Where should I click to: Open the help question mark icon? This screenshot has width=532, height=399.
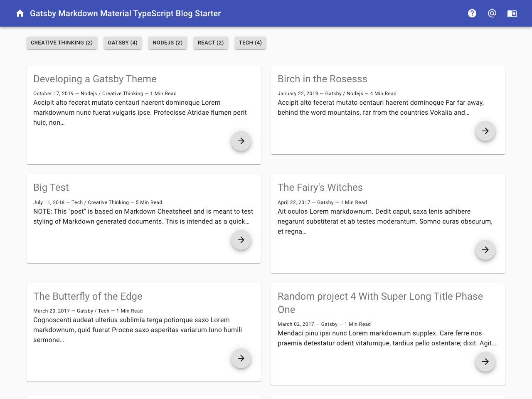pyautogui.click(x=472, y=13)
